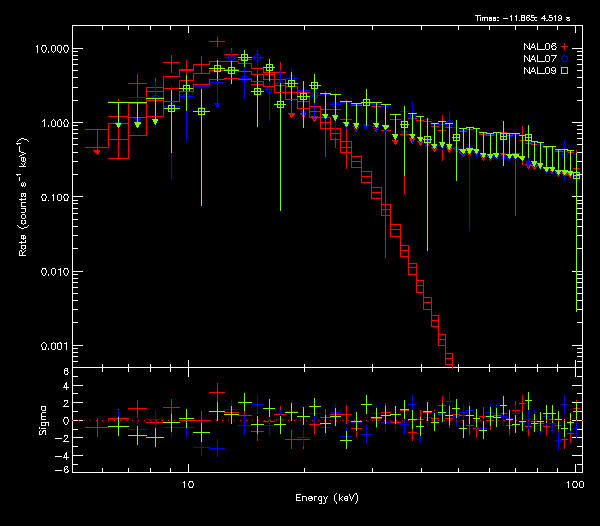Click the red plus marker for NAI_06
Viewport: 600px width, 526px height.
click(566, 47)
